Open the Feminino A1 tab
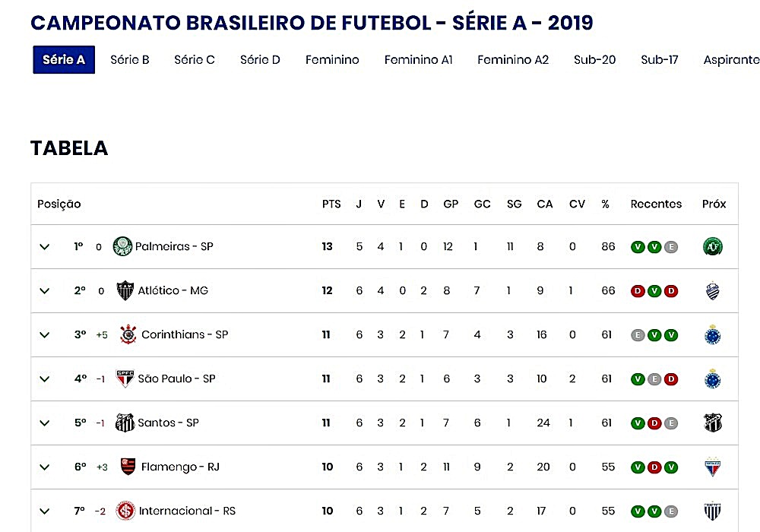Viewport: 760px width, 532px height. tap(418, 59)
